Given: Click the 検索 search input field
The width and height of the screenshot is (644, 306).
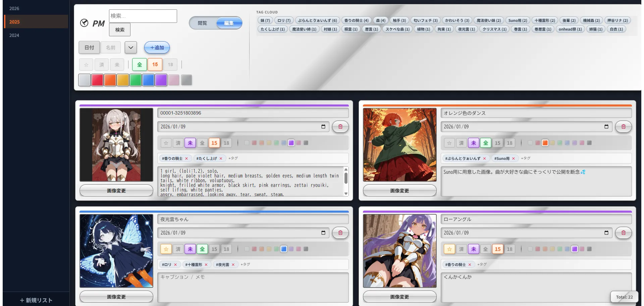Looking at the screenshot, I should [x=143, y=16].
